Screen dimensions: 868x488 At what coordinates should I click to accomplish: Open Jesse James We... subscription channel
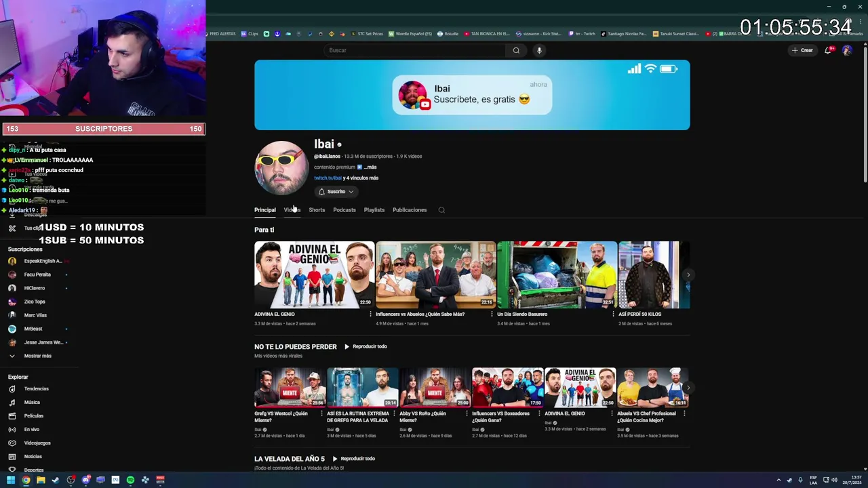click(37, 342)
